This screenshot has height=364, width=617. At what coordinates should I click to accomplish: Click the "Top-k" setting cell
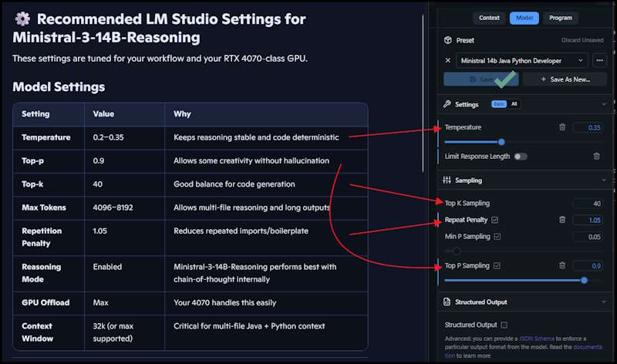(49, 184)
